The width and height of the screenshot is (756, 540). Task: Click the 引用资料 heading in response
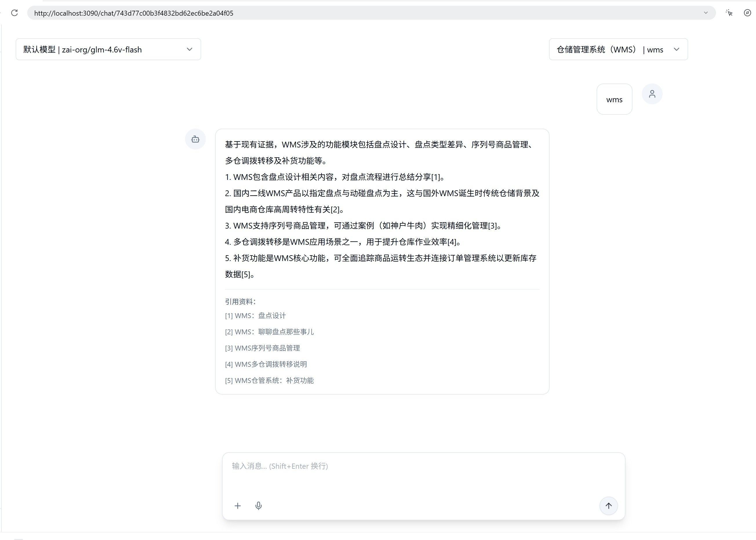pyautogui.click(x=240, y=302)
